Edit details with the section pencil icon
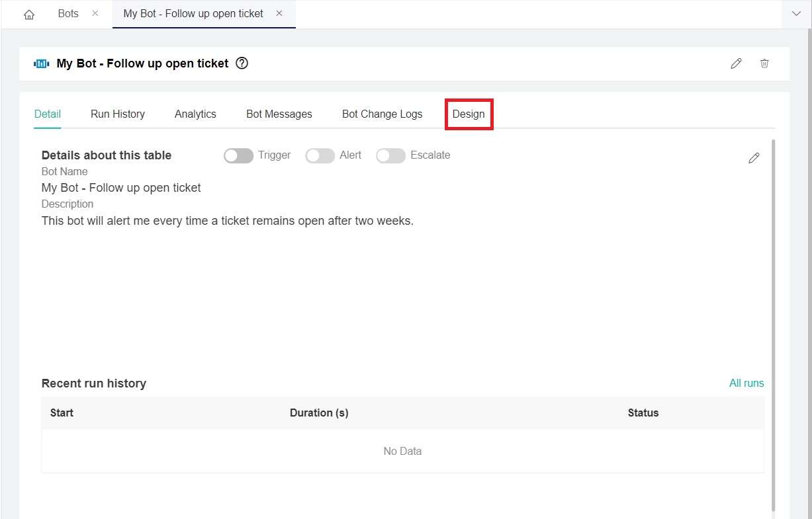This screenshot has height=519, width=812. click(754, 158)
